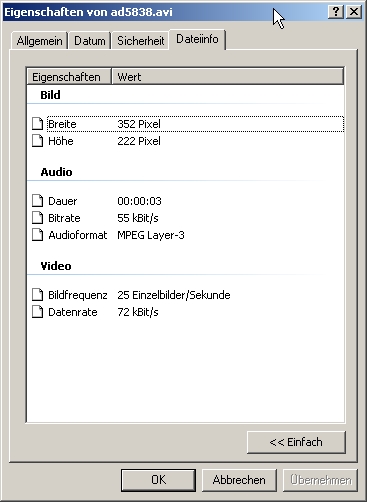The image size is (367, 502).
Task: Click the page icon beside Dauer
Action: click(38, 201)
